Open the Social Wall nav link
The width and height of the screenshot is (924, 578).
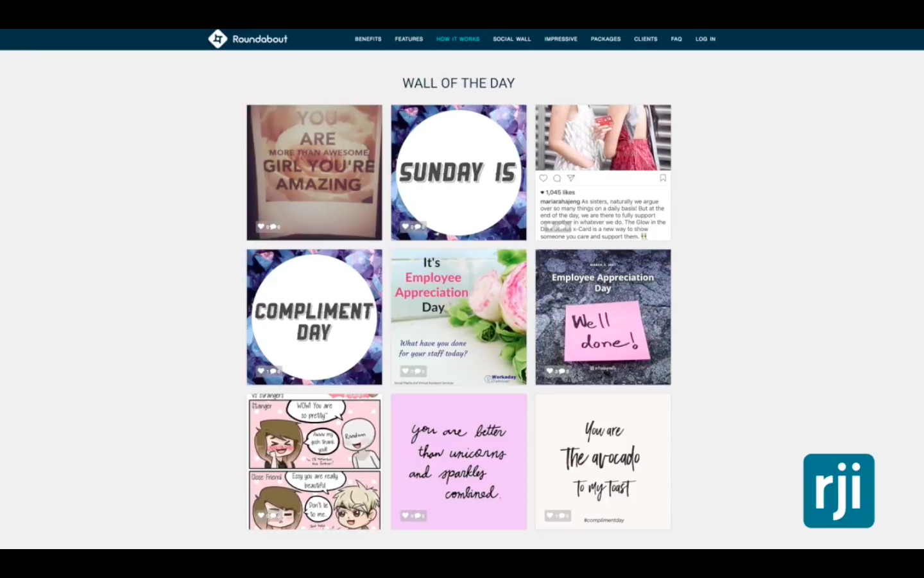[511, 39]
